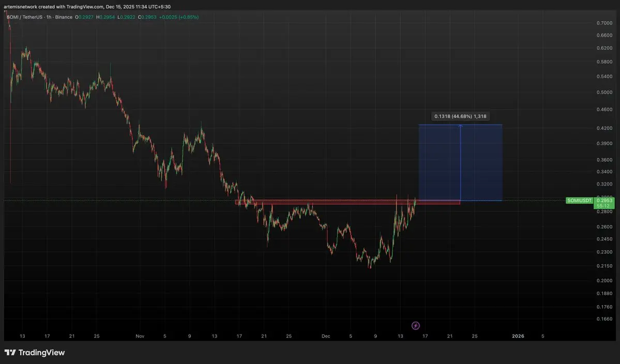
Task: Click the 0.1760 price axis label
Action: 604,307
